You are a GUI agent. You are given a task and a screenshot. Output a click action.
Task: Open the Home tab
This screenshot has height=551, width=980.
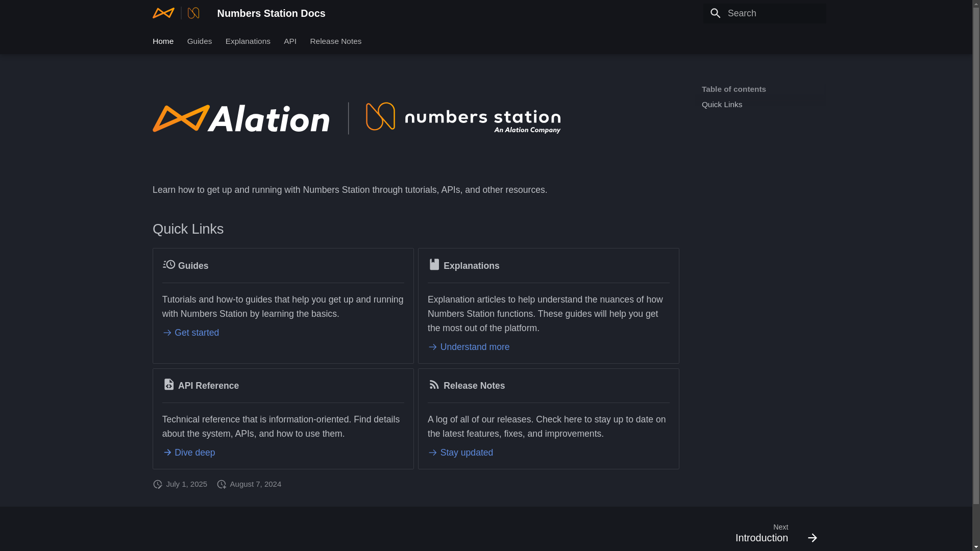[x=163, y=41]
